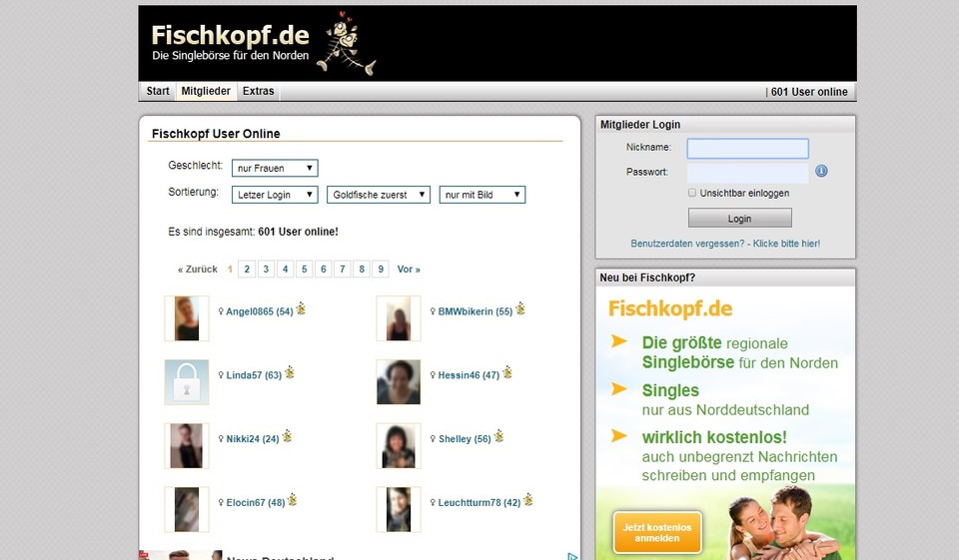959x560 pixels.
Task: Open the 'Goldfische zuerst' dropdown
Action: 379,195
